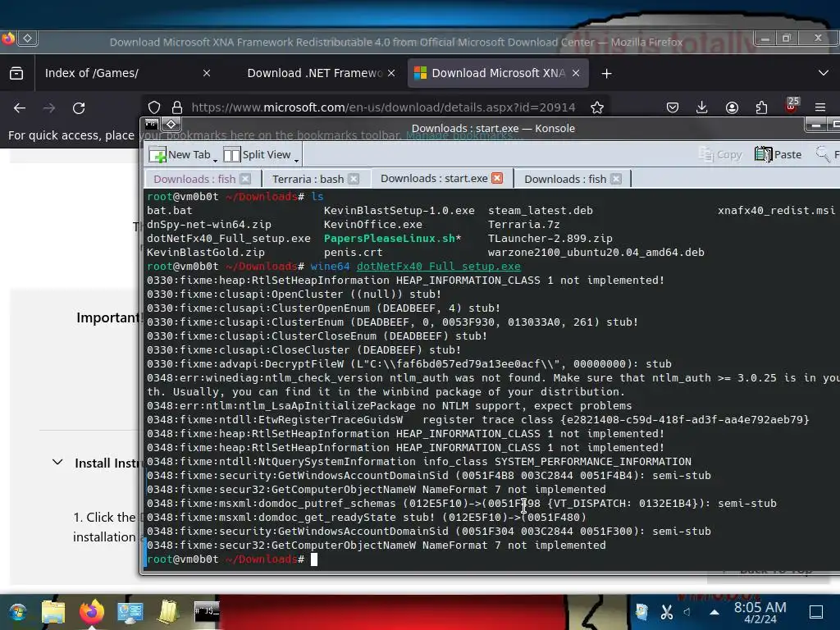
Task: Switch to Index of /Games/ tab
Action: point(125,73)
